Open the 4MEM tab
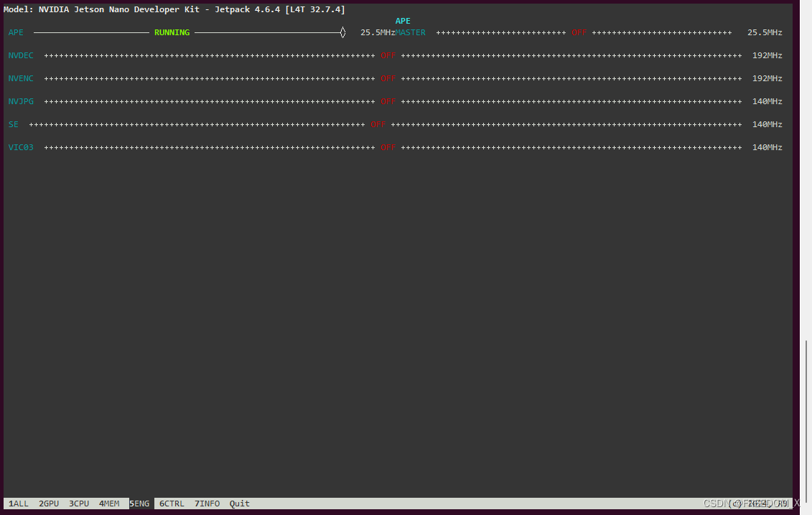 point(109,504)
